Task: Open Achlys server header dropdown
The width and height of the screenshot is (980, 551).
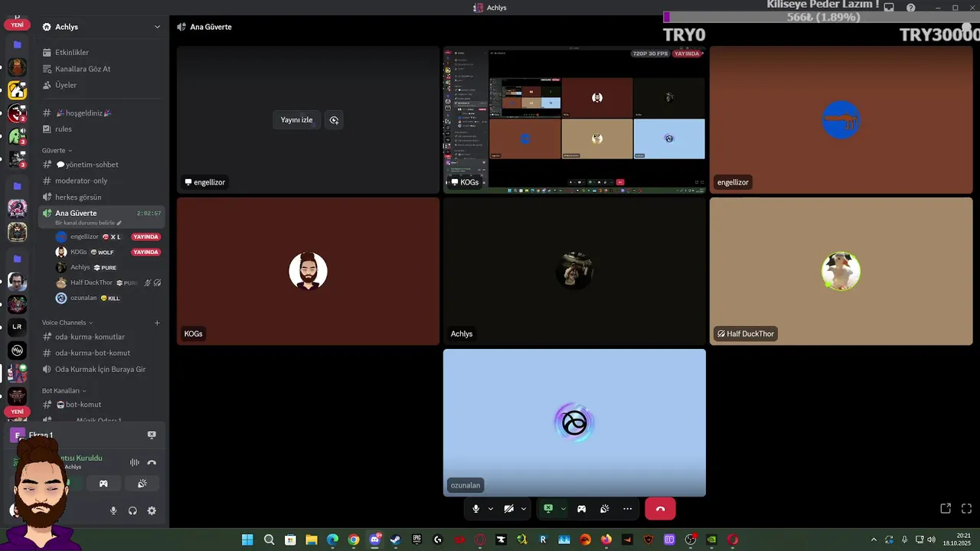Action: coord(102,27)
